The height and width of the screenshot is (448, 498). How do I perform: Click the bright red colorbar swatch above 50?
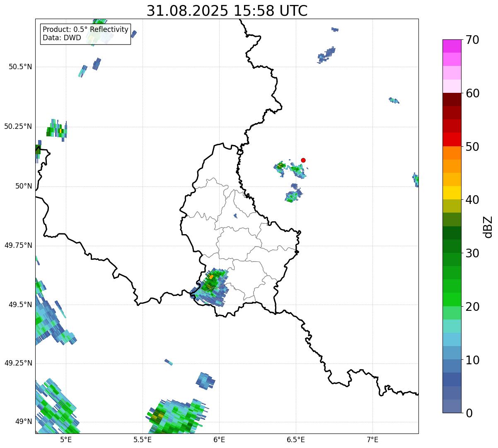pyautogui.click(x=452, y=140)
